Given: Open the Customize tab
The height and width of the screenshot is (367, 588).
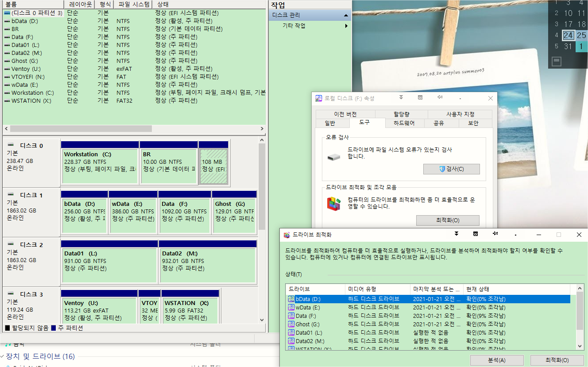Looking at the screenshot, I should pos(460,114).
